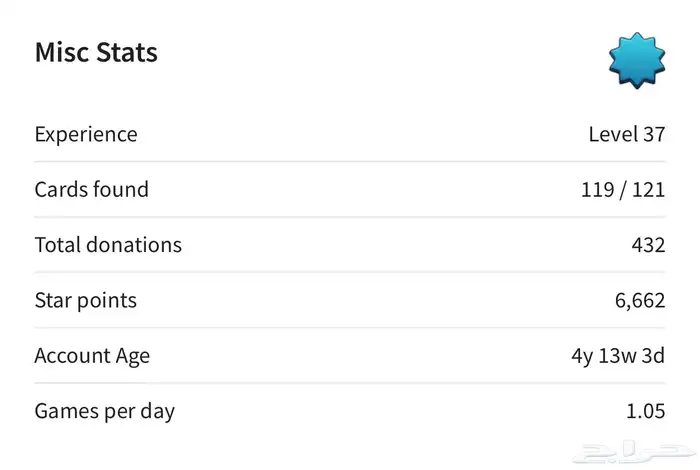Click the Total donations label
This screenshot has width=700, height=470.
(108, 244)
